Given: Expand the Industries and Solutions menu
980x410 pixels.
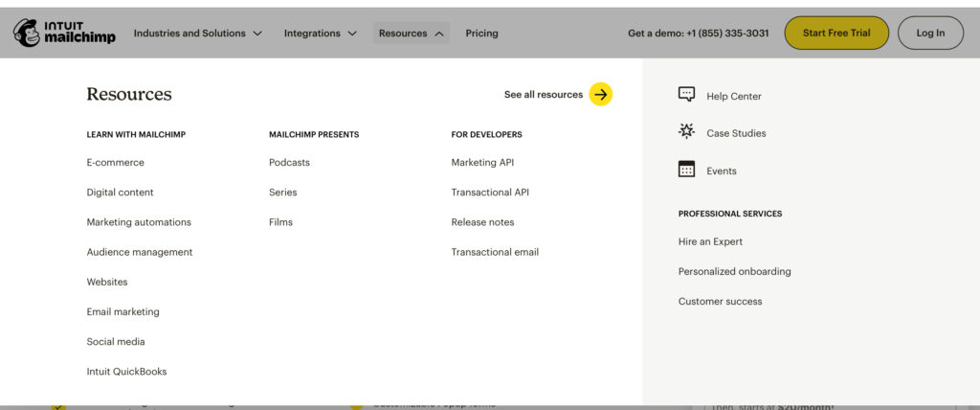Looking at the screenshot, I should pyautogui.click(x=197, y=34).
